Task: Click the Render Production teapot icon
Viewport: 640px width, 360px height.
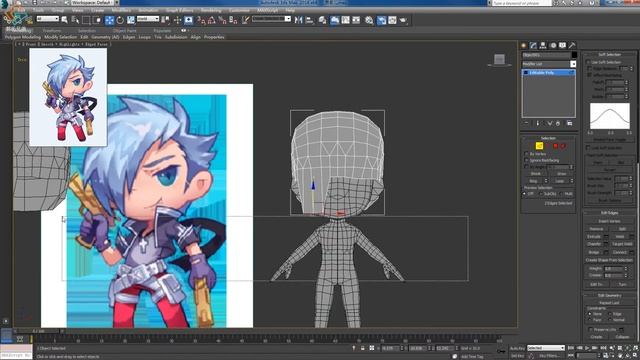Action: point(403,20)
